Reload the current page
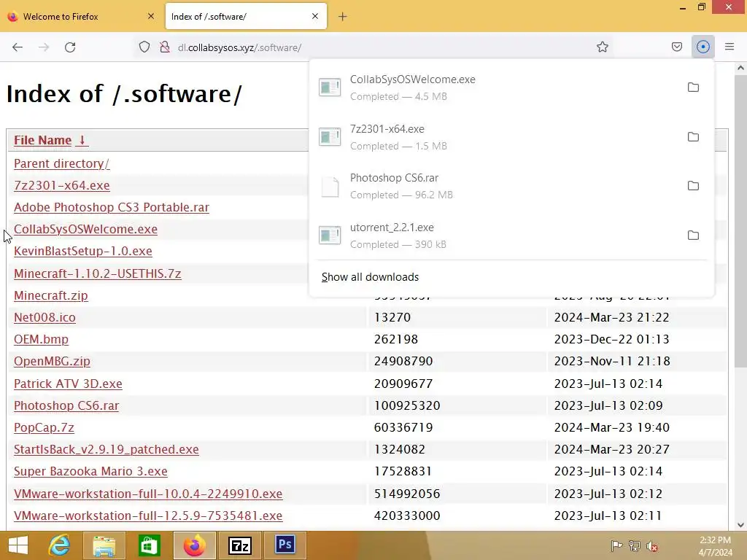747x560 pixels. [x=70, y=47]
